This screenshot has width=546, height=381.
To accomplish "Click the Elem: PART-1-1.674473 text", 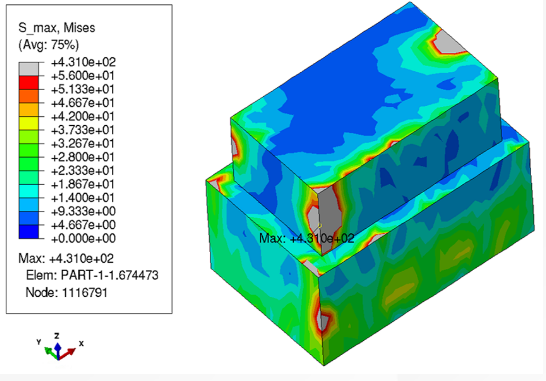I will (92, 275).
